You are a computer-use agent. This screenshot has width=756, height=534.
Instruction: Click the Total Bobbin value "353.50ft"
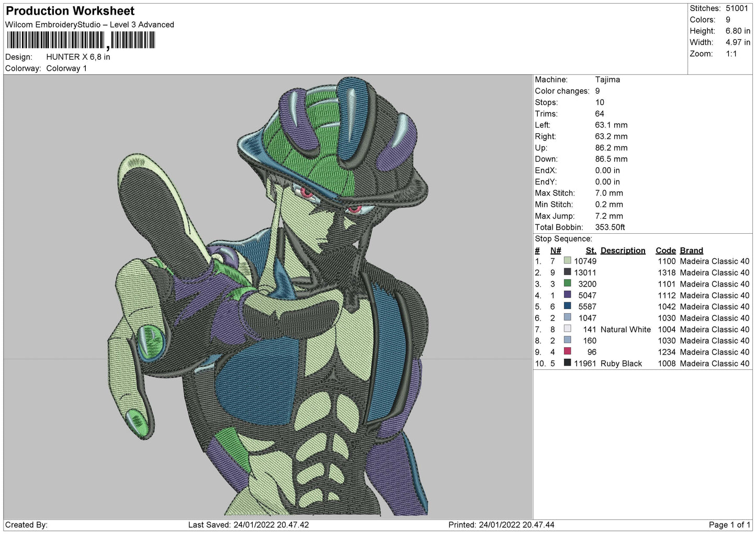(610, 228)
